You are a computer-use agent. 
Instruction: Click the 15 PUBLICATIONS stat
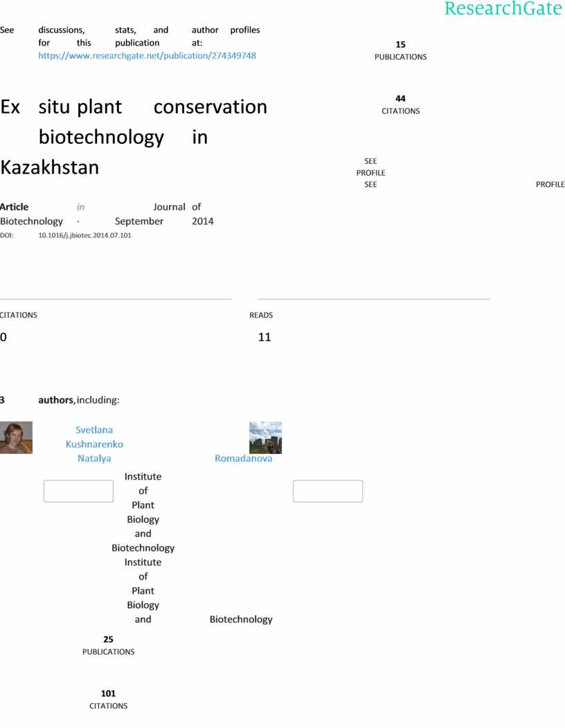(400, 51)
